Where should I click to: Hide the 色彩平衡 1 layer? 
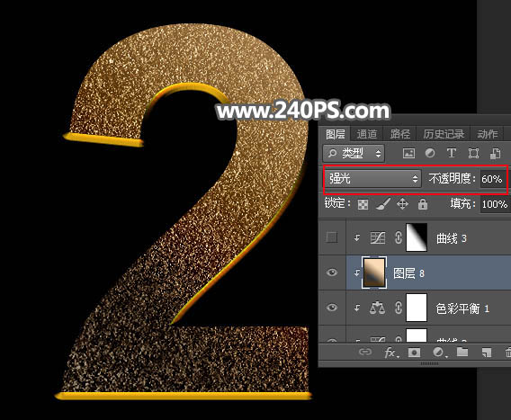332,308
